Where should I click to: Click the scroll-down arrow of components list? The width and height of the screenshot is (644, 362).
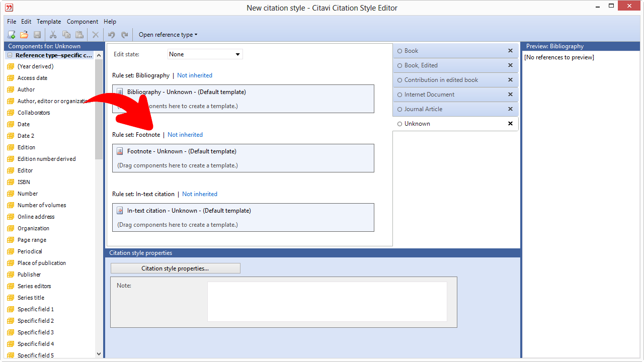(x=99, y=354)
